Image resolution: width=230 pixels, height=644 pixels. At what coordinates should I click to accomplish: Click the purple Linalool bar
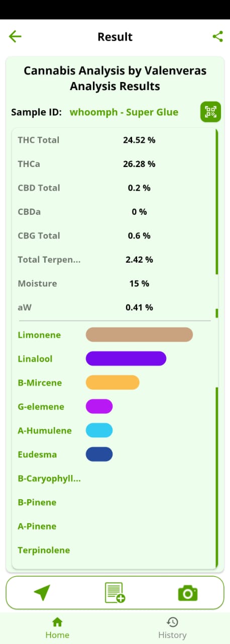coord(126,358)
